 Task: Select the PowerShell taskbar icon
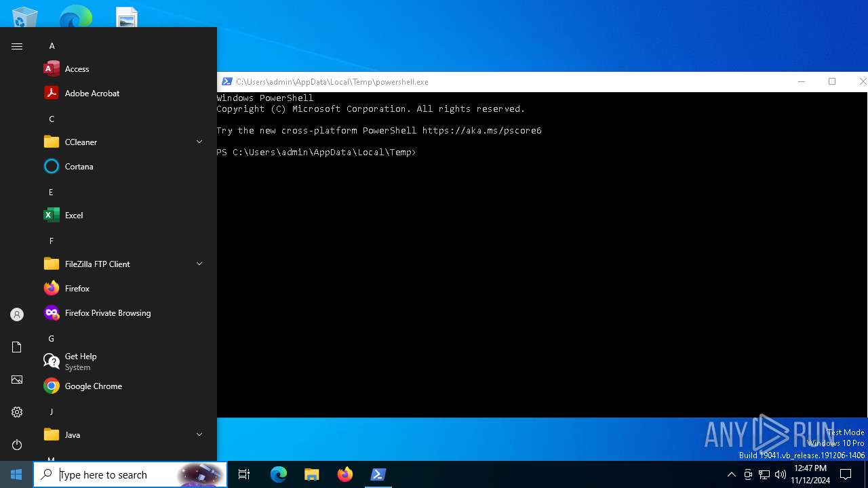[378, 474]
